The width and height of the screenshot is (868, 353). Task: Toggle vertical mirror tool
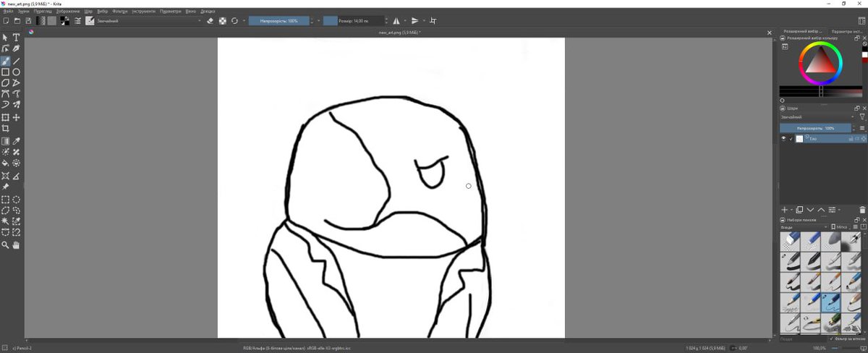pyautogui.click(x=415, y=21)
